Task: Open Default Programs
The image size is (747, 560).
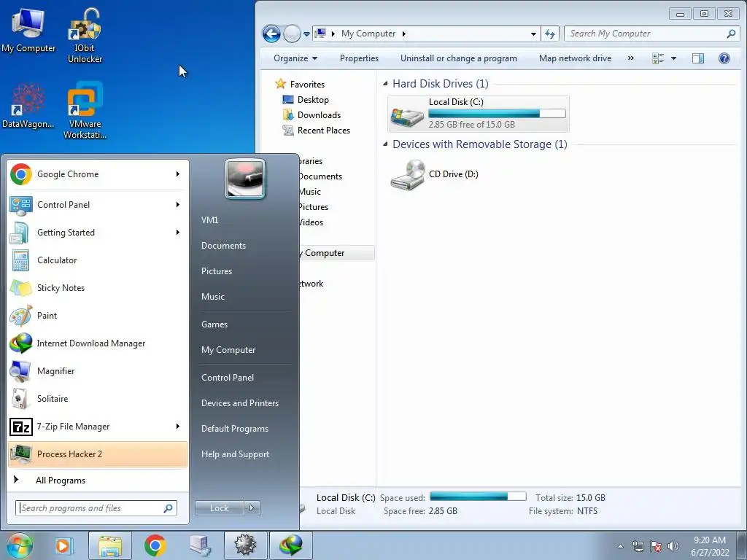Action: pyautogui.click(x=235, y=429)
